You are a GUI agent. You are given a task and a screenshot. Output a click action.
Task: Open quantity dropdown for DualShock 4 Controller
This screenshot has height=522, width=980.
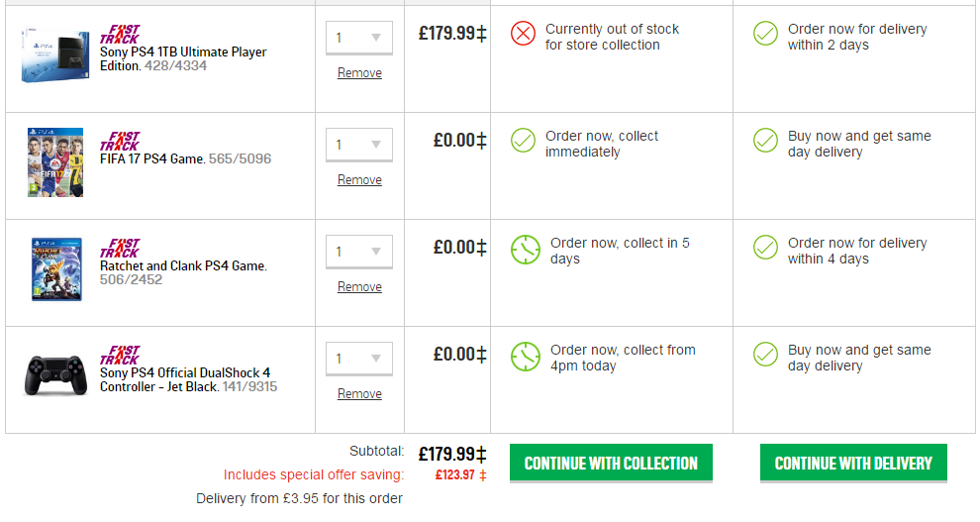358,359
